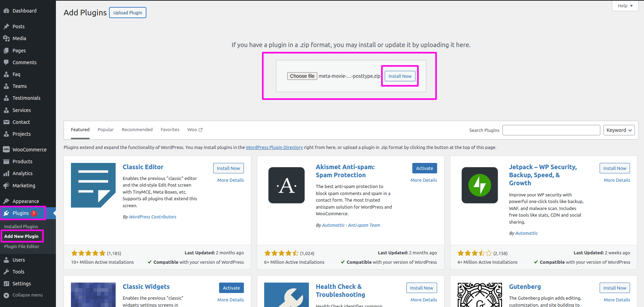Click the WooCommerce logo icon
The width and height of the screenshot is (644, 307).
pos(6,150)
